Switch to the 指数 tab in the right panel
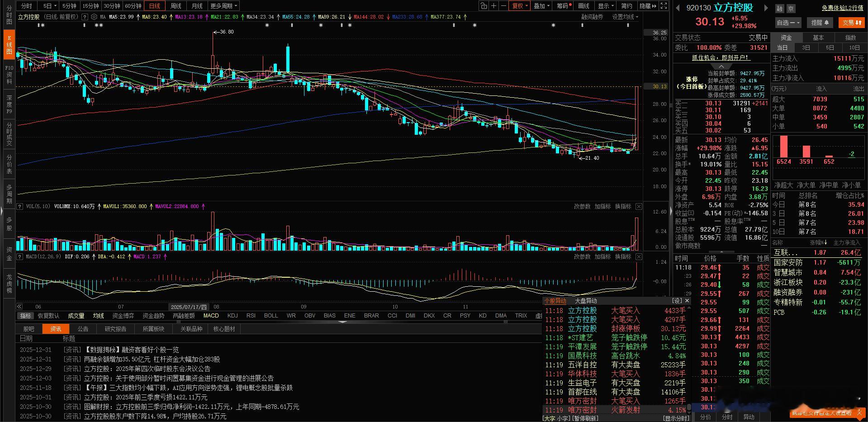The height and width of the screenshot is (422, 868). (x=850, y=38)
